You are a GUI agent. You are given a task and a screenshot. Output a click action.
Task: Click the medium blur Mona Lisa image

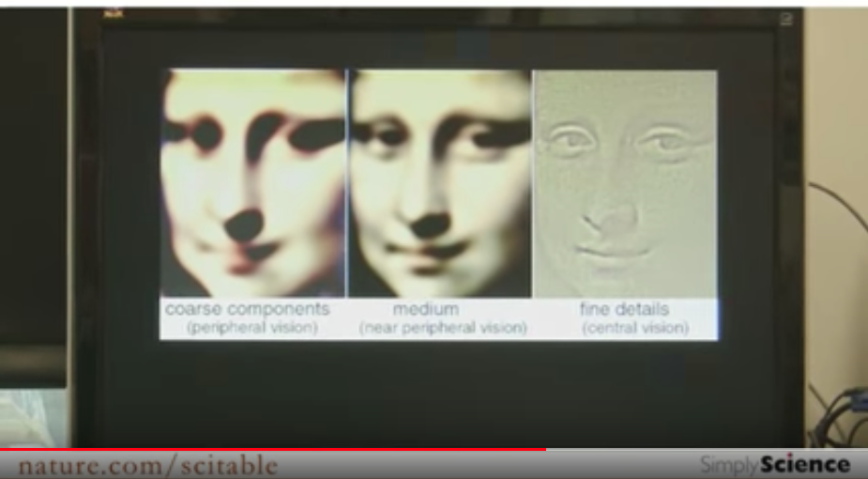click(x=439, y=183)
